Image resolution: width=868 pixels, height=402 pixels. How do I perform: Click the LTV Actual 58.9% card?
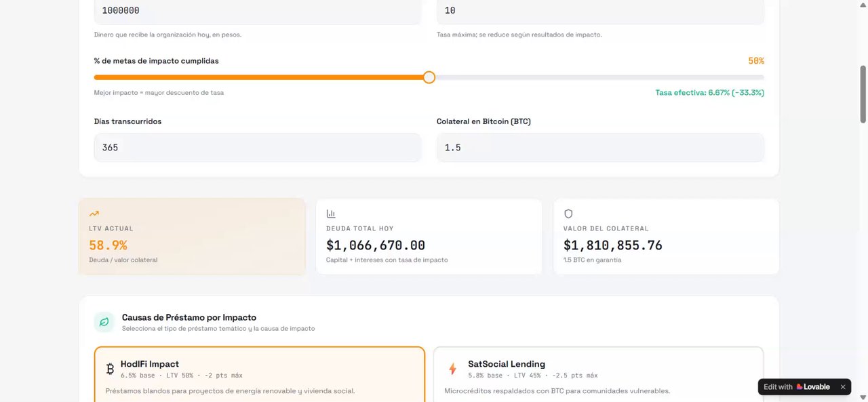coord(192,237)
